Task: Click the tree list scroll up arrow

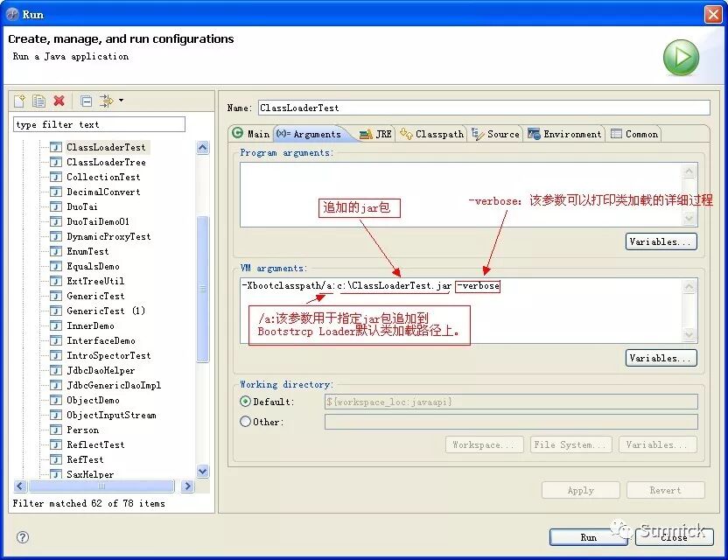Action: coord(203,148)
